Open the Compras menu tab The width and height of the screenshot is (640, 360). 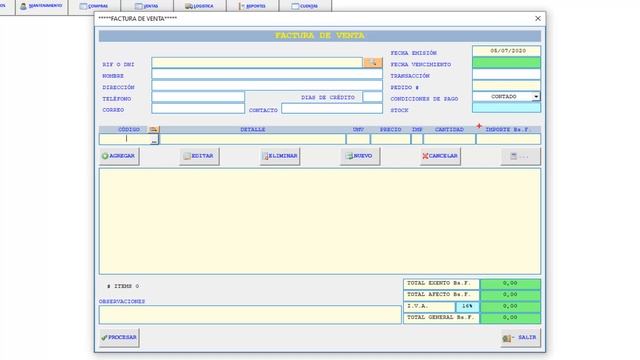(x=94, y=6)
